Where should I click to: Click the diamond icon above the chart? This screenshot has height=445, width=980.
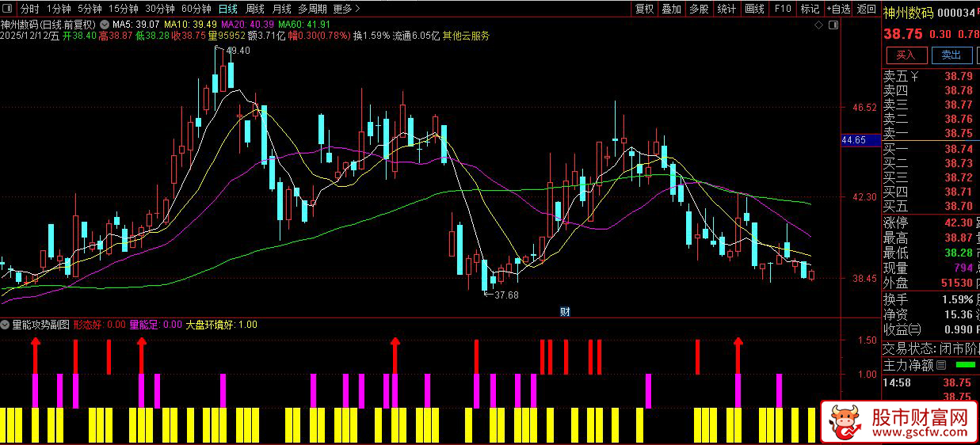click(818, 25)
